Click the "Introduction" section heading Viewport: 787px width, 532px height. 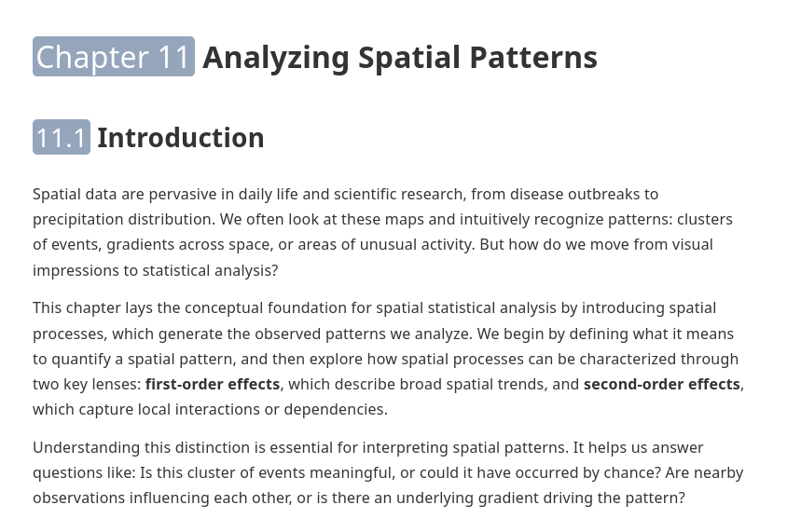point(180,138)
